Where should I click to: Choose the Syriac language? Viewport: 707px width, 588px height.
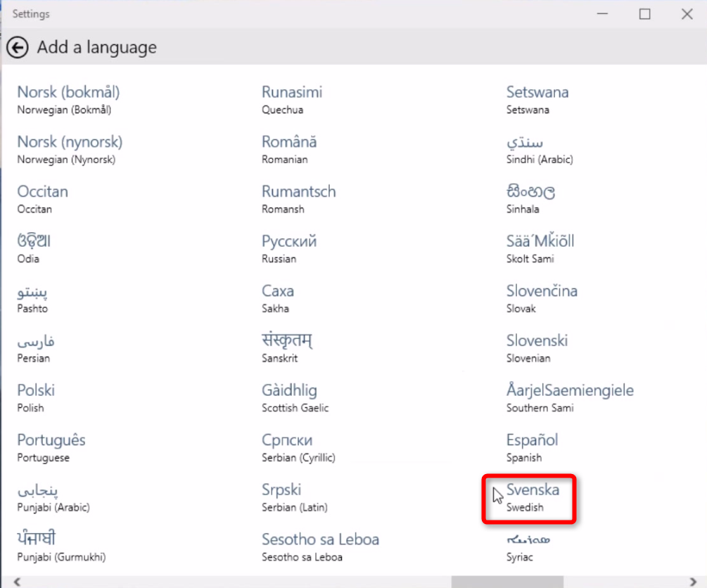tap(528, 547)
